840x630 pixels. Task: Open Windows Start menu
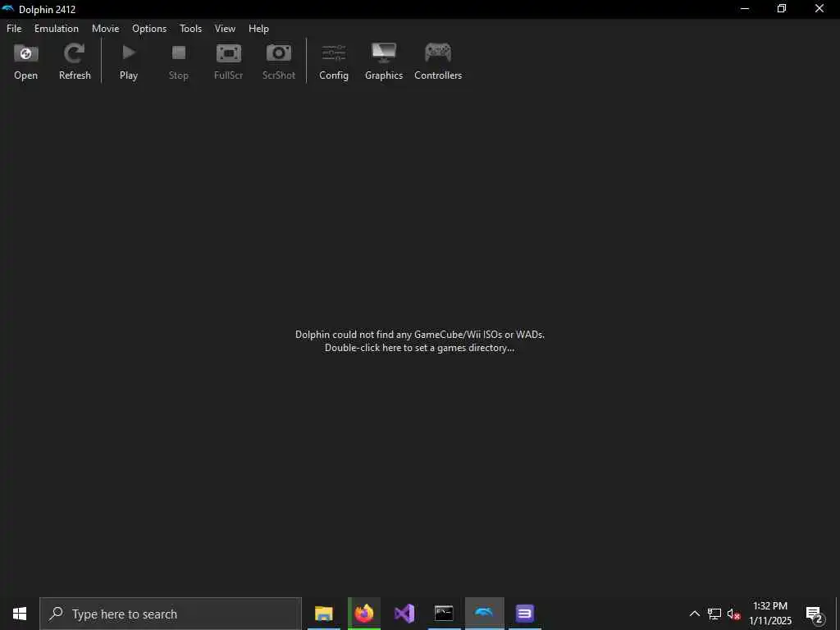20,614
